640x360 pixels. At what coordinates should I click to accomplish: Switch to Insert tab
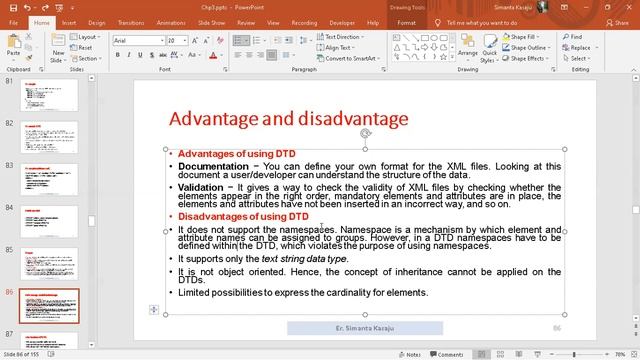pos(69,23)
